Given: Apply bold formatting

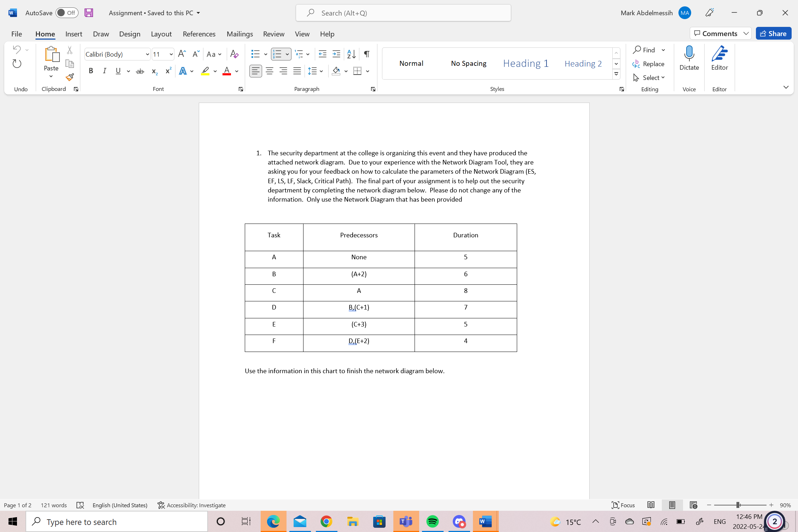Looking at the screenshot, I should [x=91, y=71].
